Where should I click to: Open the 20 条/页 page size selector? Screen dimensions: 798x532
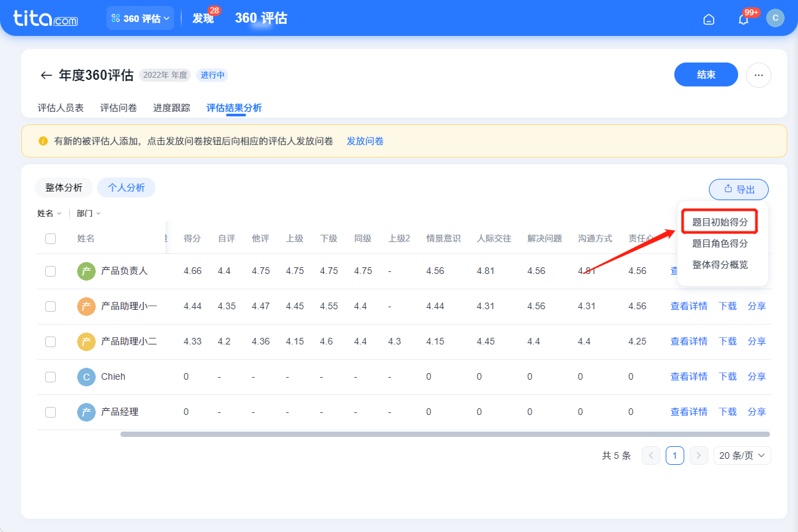(742, 455)
